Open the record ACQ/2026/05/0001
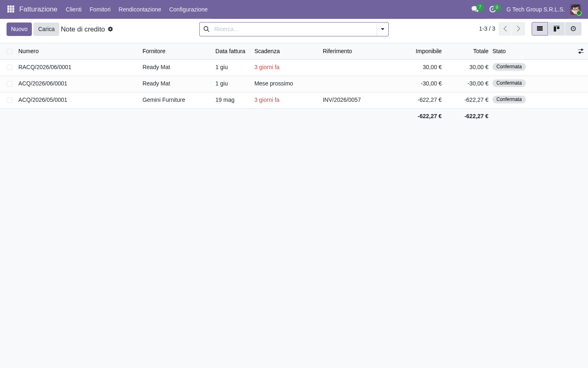588x368 pixels. point(43,100)
